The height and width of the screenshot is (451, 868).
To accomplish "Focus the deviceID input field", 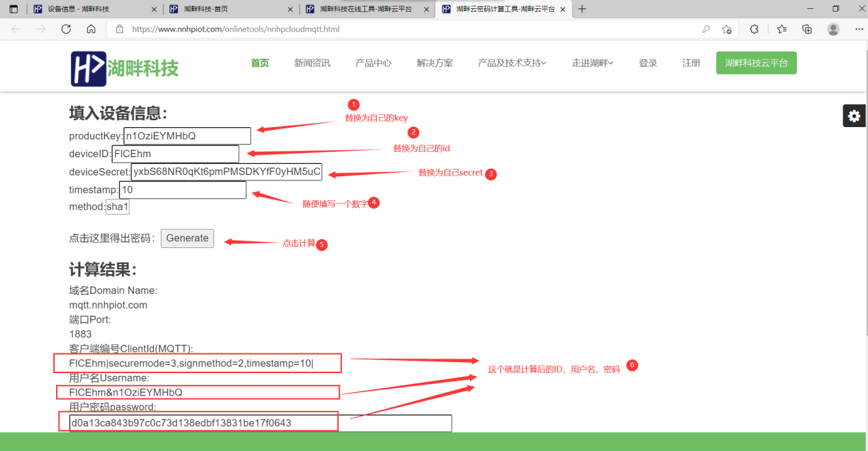I will [x=176, y=154].
